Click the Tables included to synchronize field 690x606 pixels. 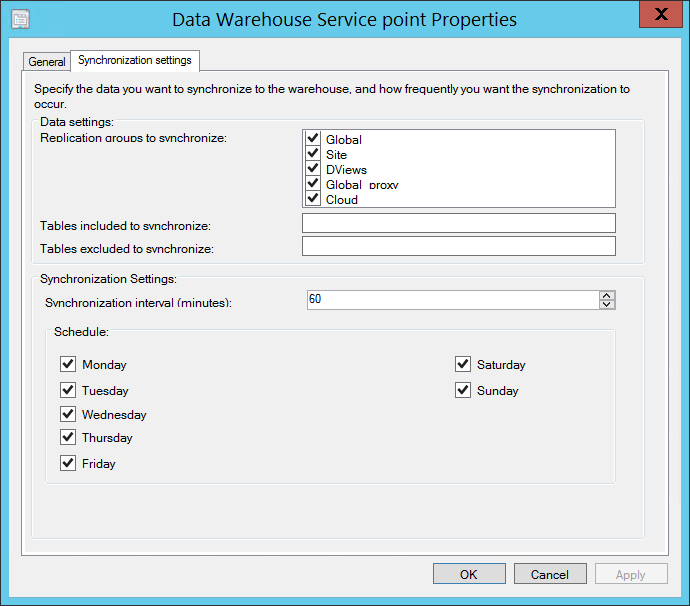[x=458, y=223]
